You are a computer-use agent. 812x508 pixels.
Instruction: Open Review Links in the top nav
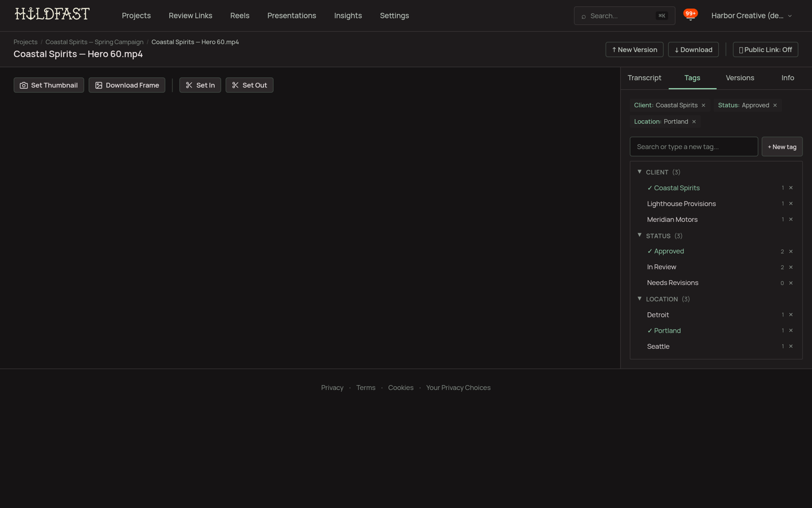[191, 16]
